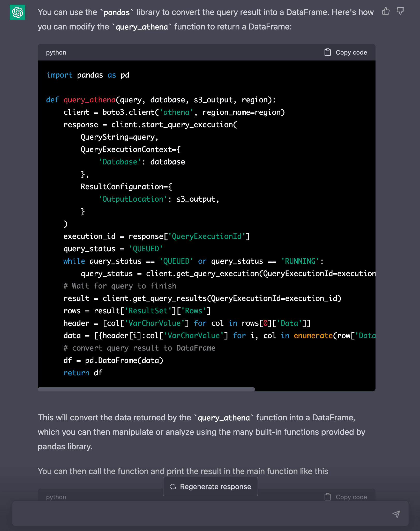Click the python label atop the first code block
This screenshot has width=420, height=531.
[56, 52]
